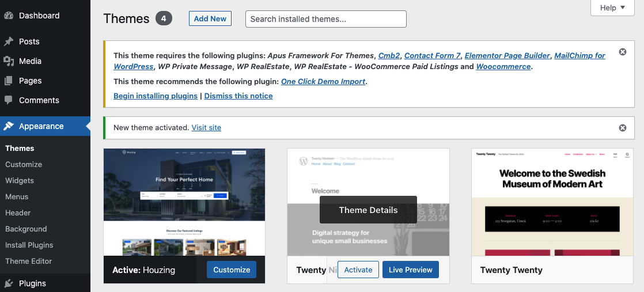Screen dimensions: 644x292
Task: Open the Twenty Twenty theme thumbnail
Action: (552, 202)
